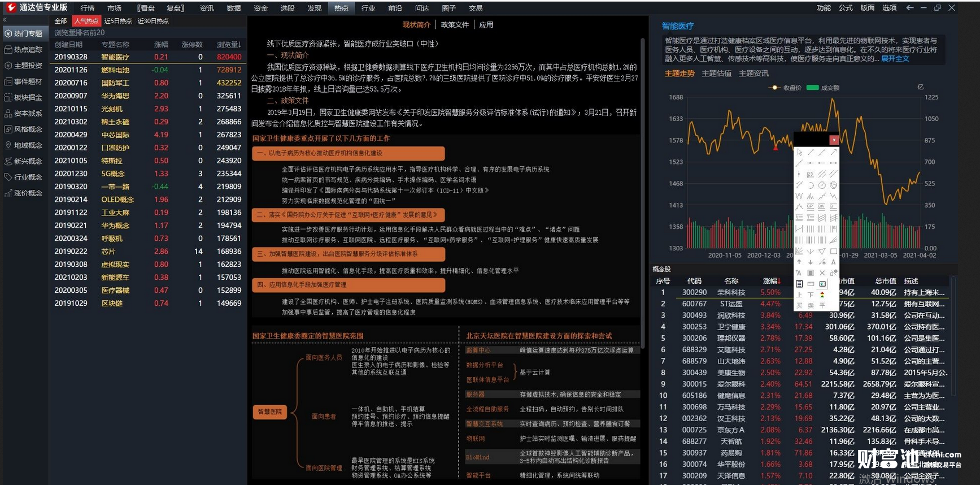Open the 交易 menu
980x485 pixels.
click(x=476, y=8)
